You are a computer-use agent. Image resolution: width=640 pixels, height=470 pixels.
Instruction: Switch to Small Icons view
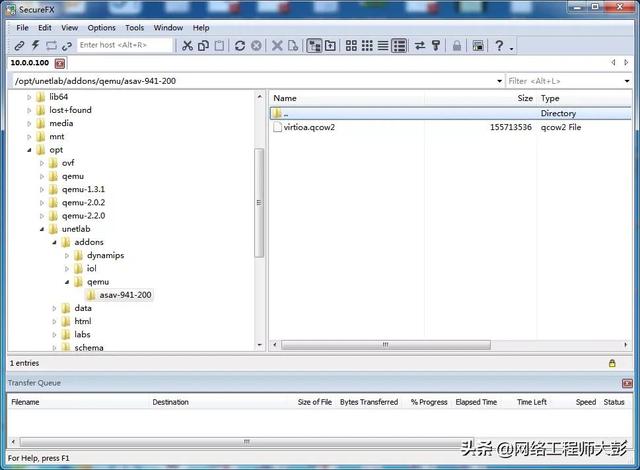pyautogui.click(x=367, y=45)
